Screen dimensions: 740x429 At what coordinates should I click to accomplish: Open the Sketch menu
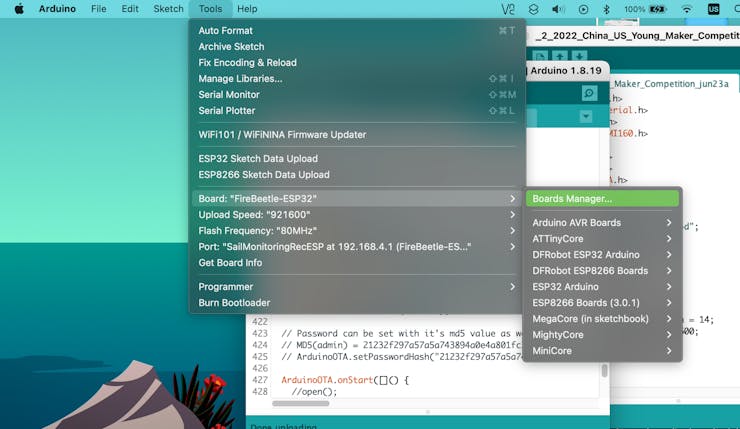[168, 9]
